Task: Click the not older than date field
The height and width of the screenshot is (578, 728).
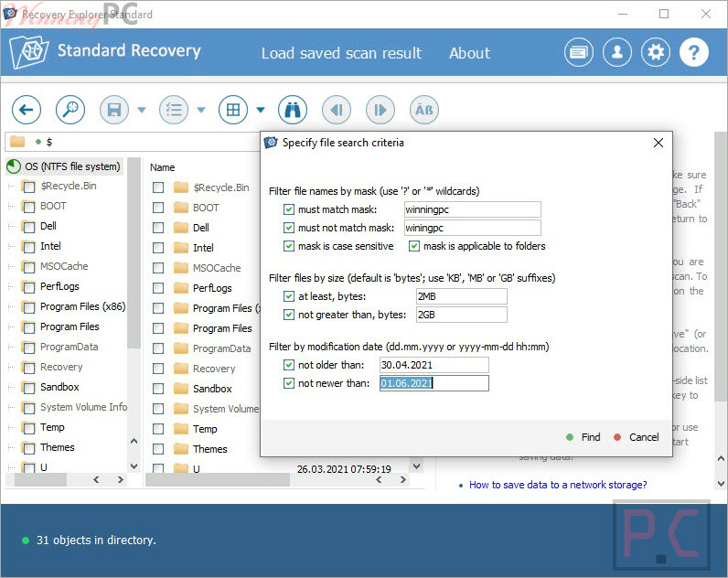Action: click(x=434, y=365)
